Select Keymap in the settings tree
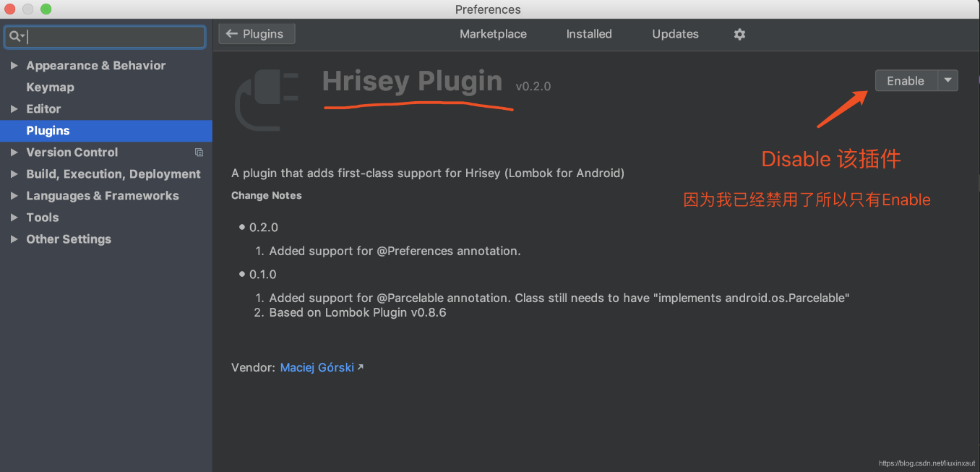Image resolution: width=980 pixels, height=472 pixels. (50, 87)
